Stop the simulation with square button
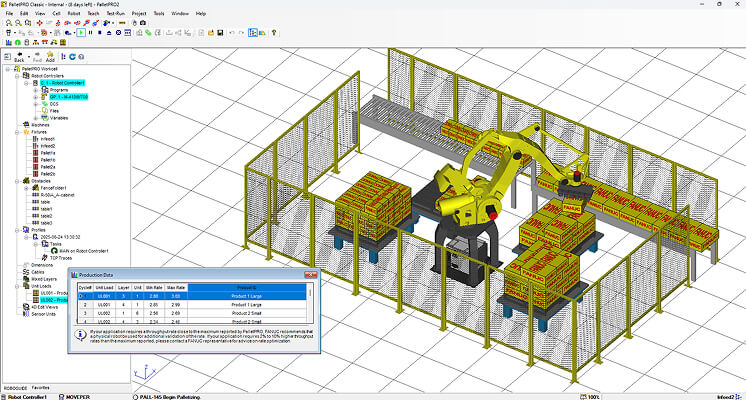The height and width of the screenshot is (400, 746). (99, 33)
